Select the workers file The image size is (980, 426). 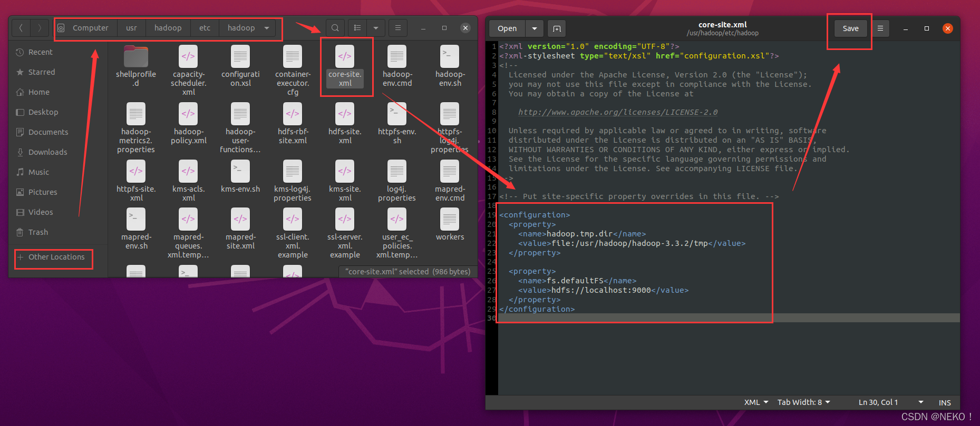coord(450,225)
